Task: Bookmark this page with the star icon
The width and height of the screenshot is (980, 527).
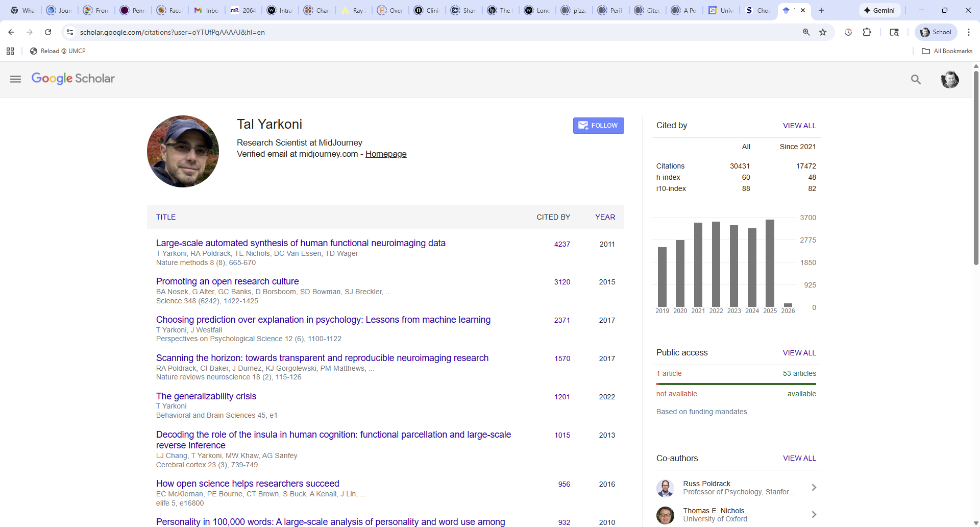Action: (823, 32)
